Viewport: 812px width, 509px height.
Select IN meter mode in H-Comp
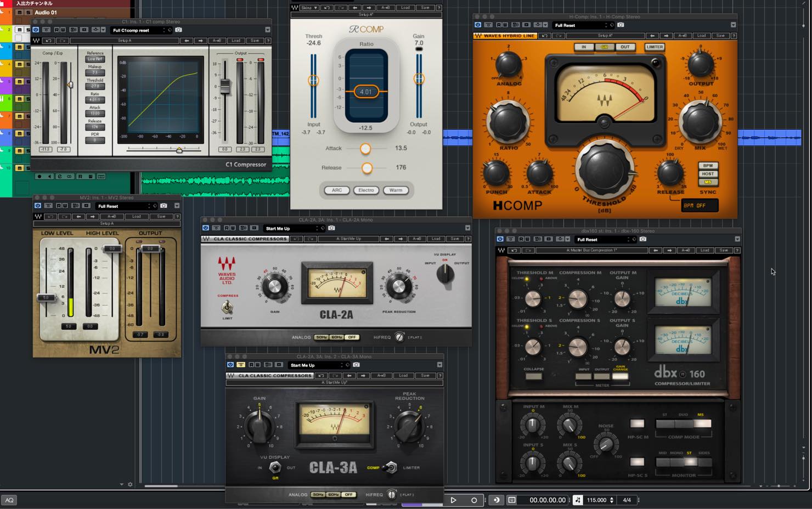584,47
